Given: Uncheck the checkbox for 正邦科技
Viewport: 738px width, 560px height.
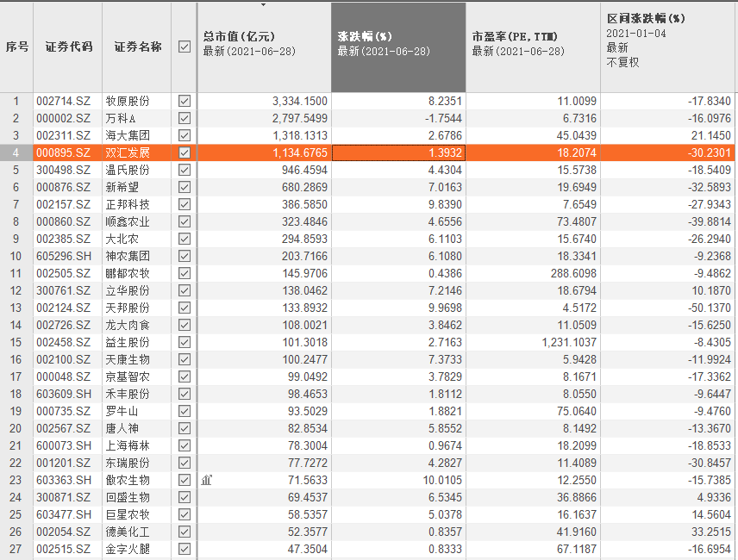Looking at the screenshot, I should pos(184,204).
